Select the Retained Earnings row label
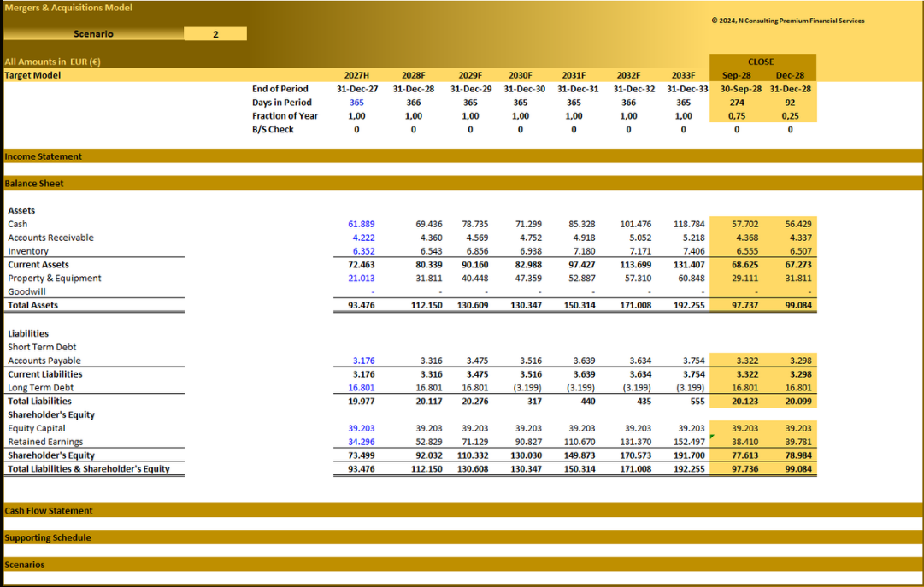This screenshot has width=924, height=587. [x=45, y=442]
